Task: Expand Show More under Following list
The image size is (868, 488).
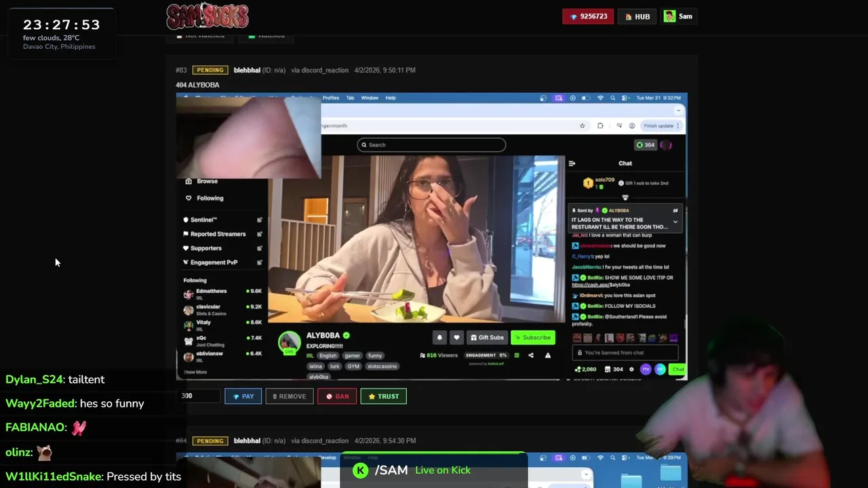Action: [x=195, y=372]
